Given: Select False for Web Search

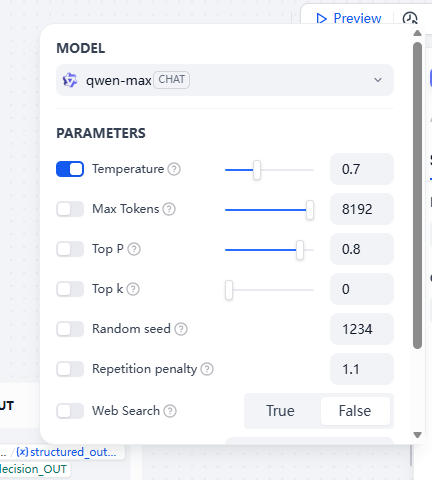Looking at the screenshot, I should [355, 411].
